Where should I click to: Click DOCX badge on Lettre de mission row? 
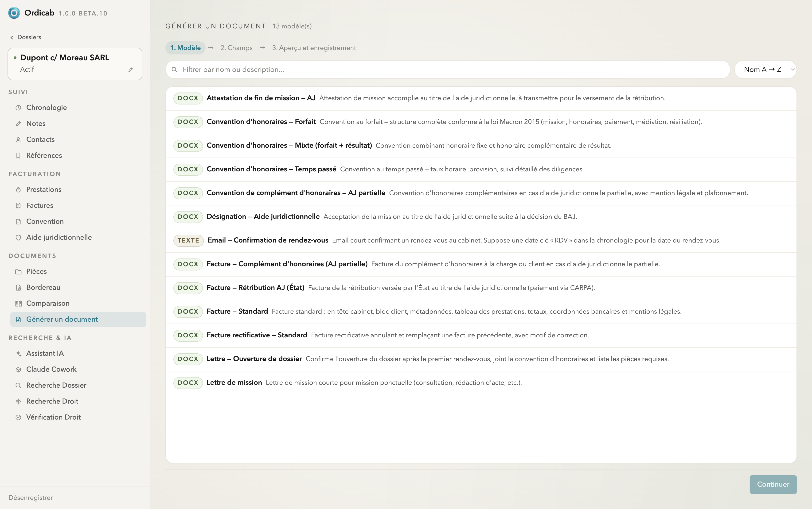click(x=188, y=383)
